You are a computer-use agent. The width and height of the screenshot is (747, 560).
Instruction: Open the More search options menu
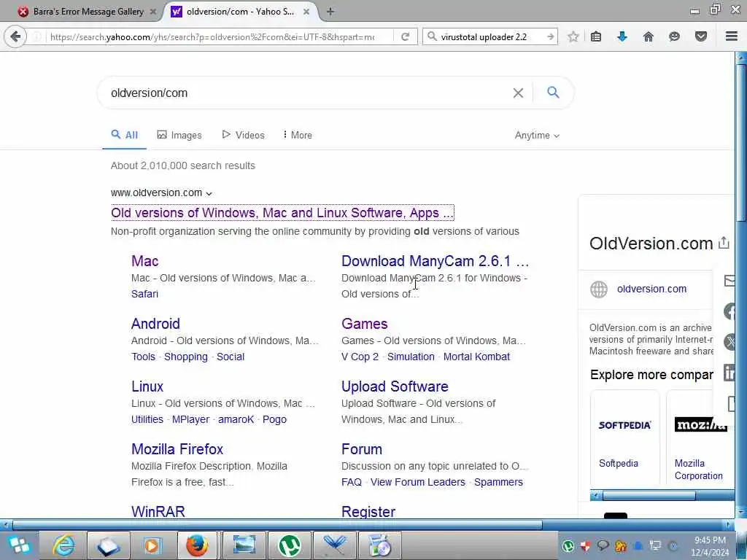coord(298,135)
